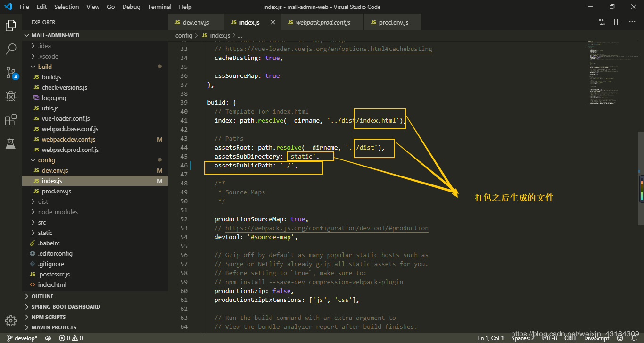Click Ln 1, Col 1 in status bar
This screenshot has height=343, width=644.
point(491,338)
